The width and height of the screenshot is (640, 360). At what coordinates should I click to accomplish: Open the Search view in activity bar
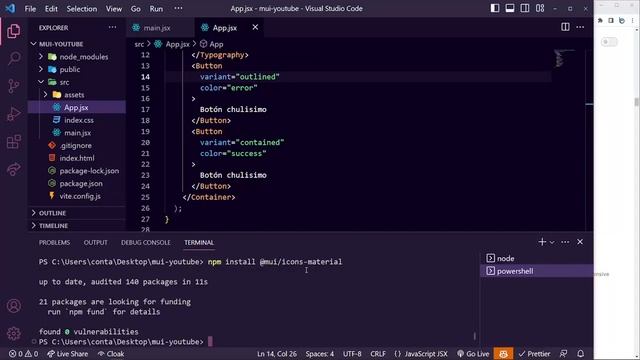[13, 58]
